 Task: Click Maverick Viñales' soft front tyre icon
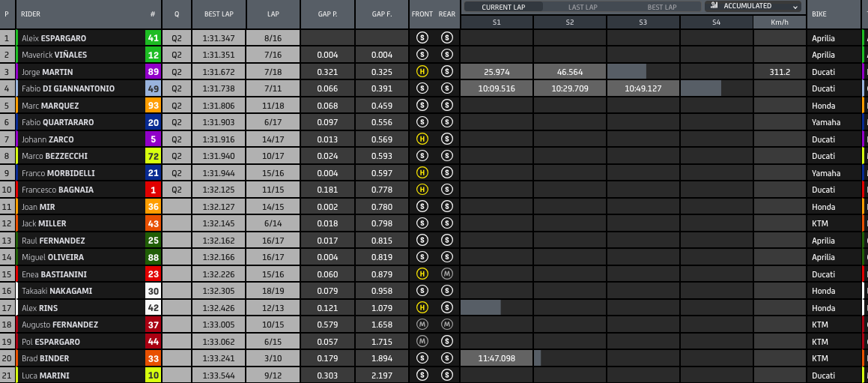[x=422, y=55]
